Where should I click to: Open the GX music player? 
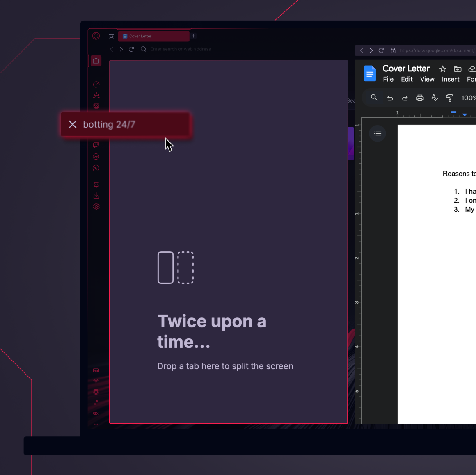(x=96, y=403)
